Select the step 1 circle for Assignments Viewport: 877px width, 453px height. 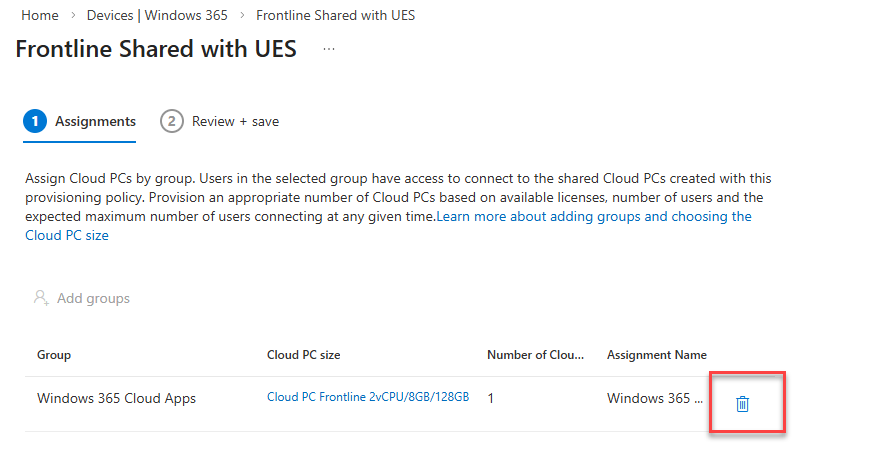coord(35,121)
